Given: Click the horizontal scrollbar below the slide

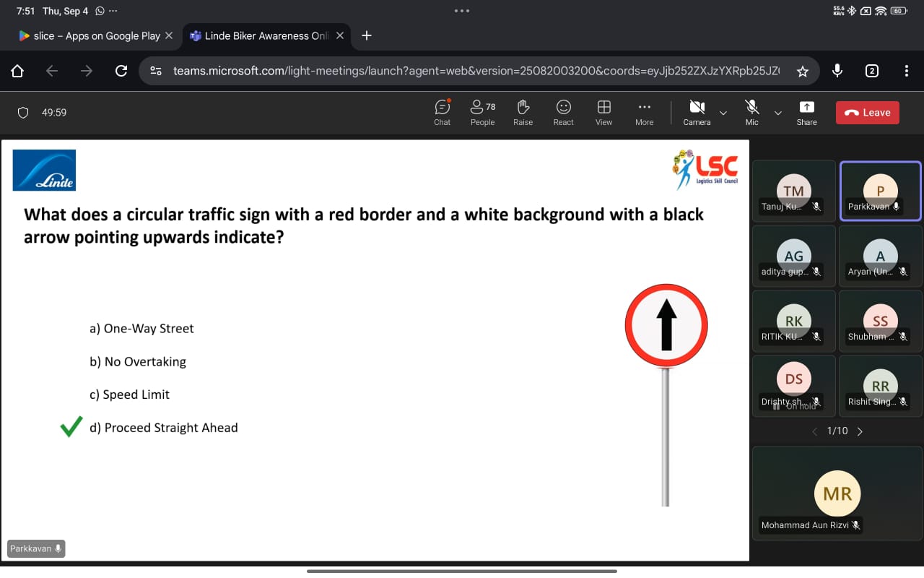Looking at the screenshot, I should click(461, 571).
